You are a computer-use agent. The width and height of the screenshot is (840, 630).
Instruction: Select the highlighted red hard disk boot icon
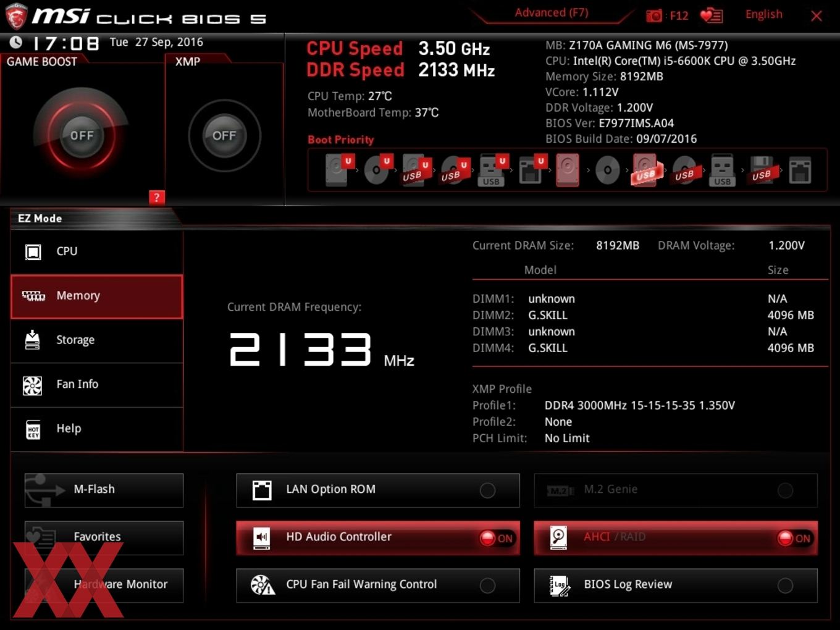coord(568,170)
